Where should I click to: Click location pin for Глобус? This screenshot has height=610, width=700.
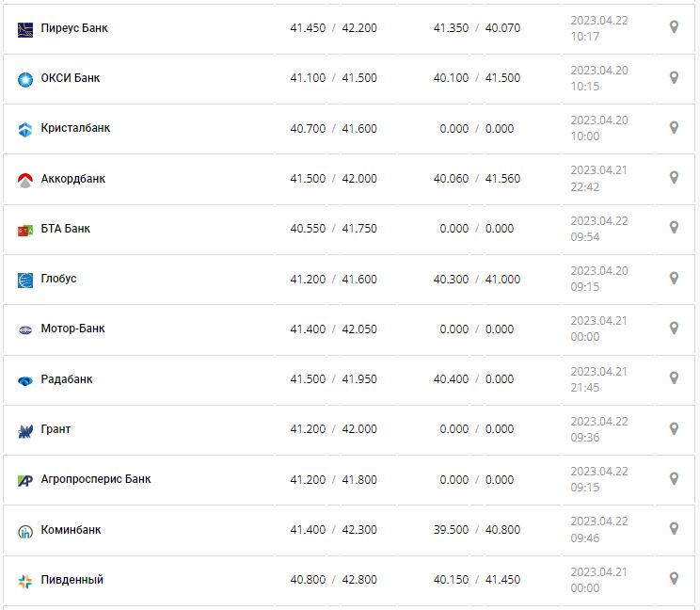point(674,278)
